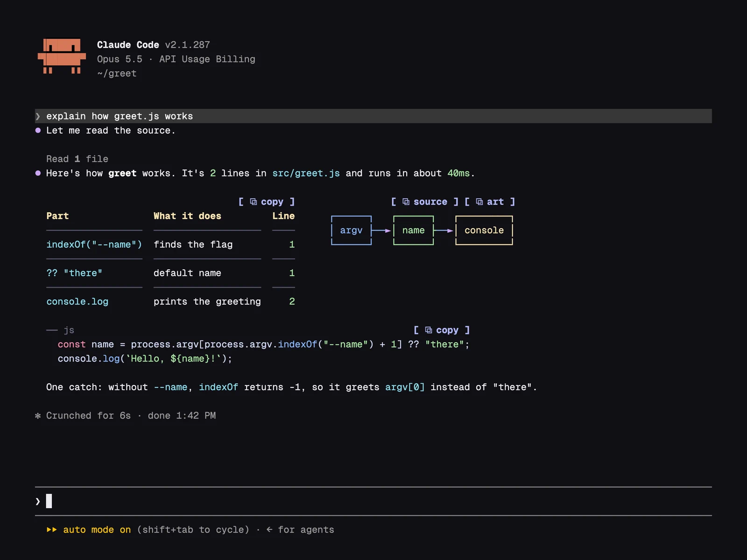Viewport: 747px width, 560px height.
Task: Click the 'const name' code line
Action: pyautogui.click(x=263, y=344)
